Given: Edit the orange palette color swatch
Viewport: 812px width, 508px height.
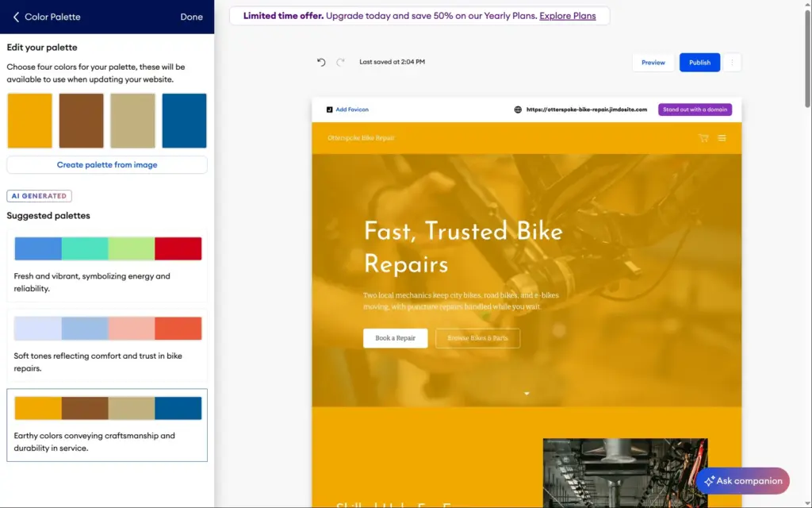Looking at the screenshot, I should pos(29,121).
